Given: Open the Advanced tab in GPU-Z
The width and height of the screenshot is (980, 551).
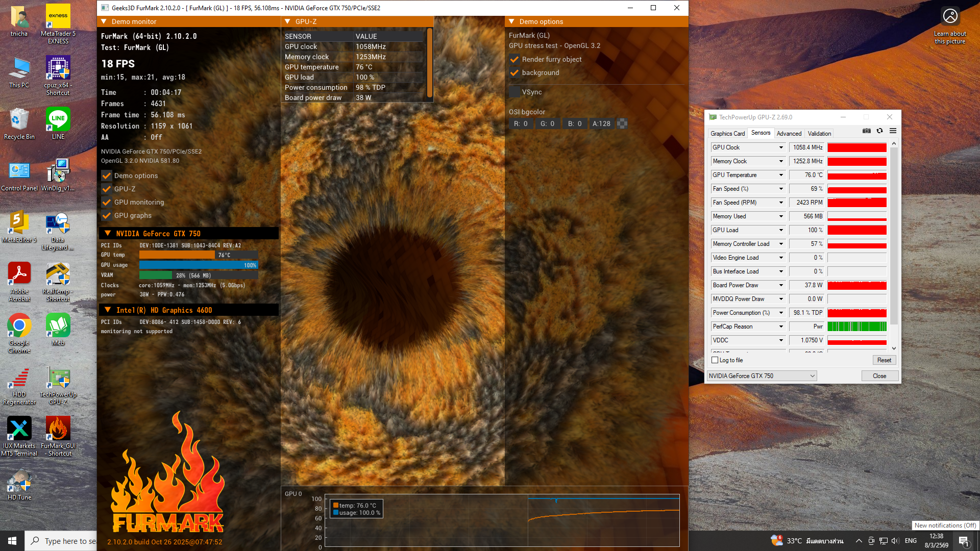Looking at the screenshot, I should [x=789, y=134].
